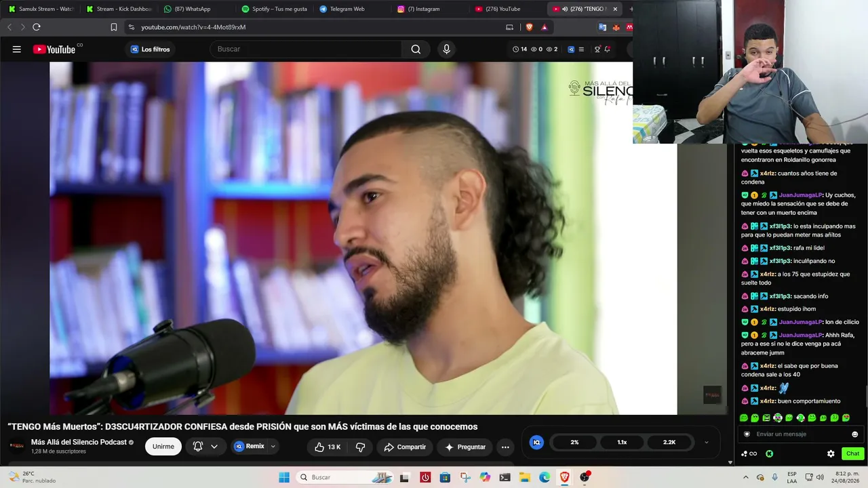The width and height of the screenshot is (868, 488).
Task: Open Microsoft Edge from the taskbar
Action: (545, 477)
